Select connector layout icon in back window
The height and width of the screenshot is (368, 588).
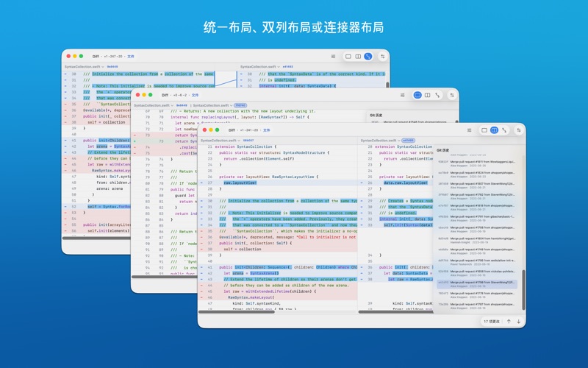point(368,57)
